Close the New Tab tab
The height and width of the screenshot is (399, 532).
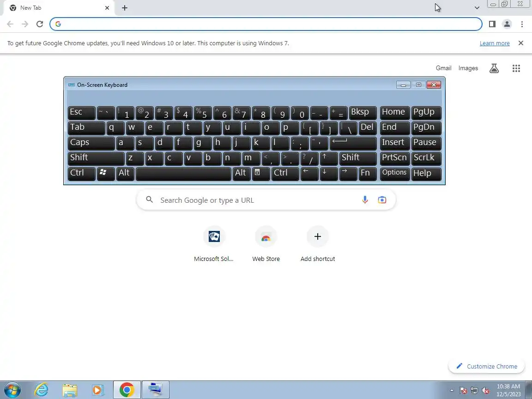point(107,8)
